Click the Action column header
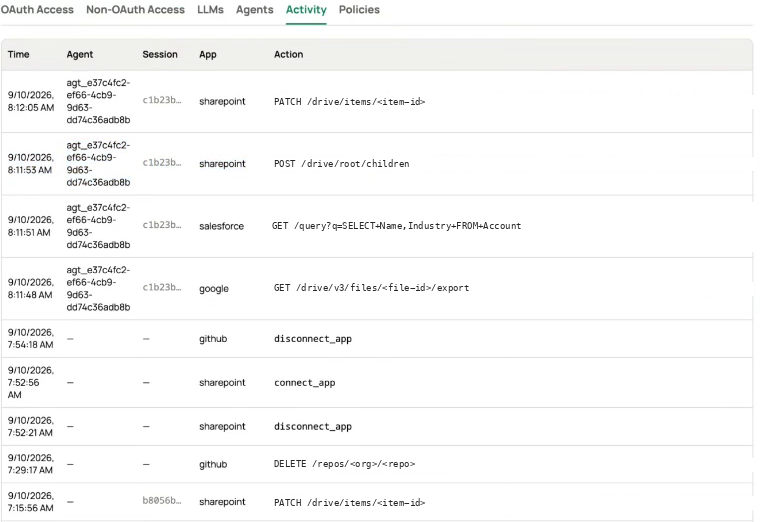The width and height of the screenshot is (763, 522). (289, 54)
